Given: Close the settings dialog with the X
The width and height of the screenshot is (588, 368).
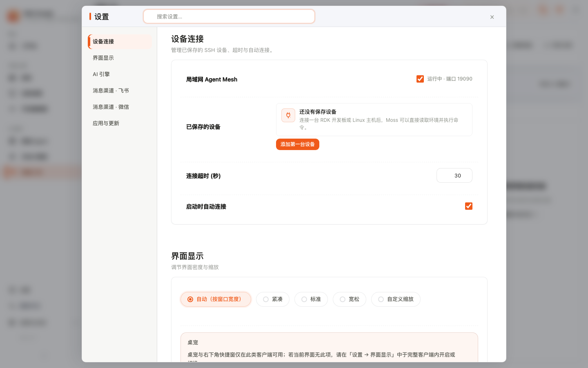Looking at the screenshot, I should [x=492, y=17].
